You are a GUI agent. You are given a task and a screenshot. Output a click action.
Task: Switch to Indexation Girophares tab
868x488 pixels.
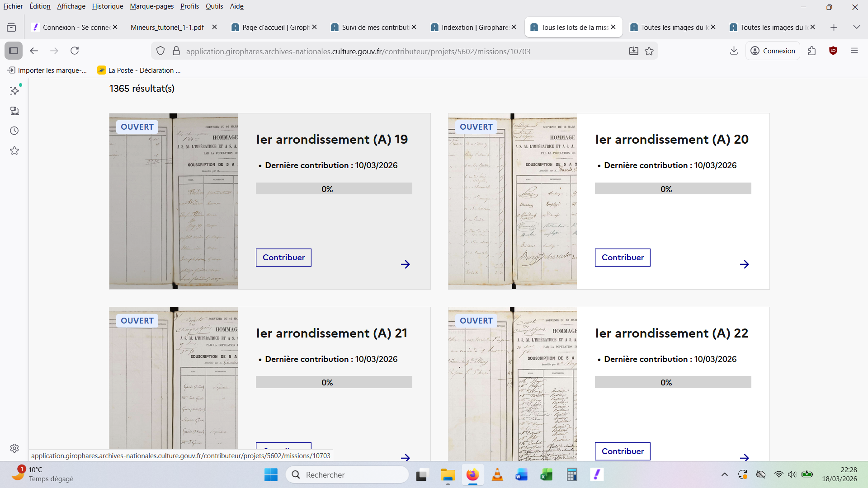(x=474, y=27)
